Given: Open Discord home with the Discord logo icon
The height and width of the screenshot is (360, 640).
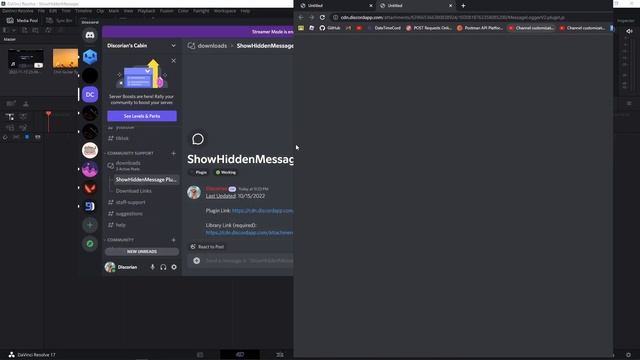Looking at the screenshot, I should pos(90,35).
